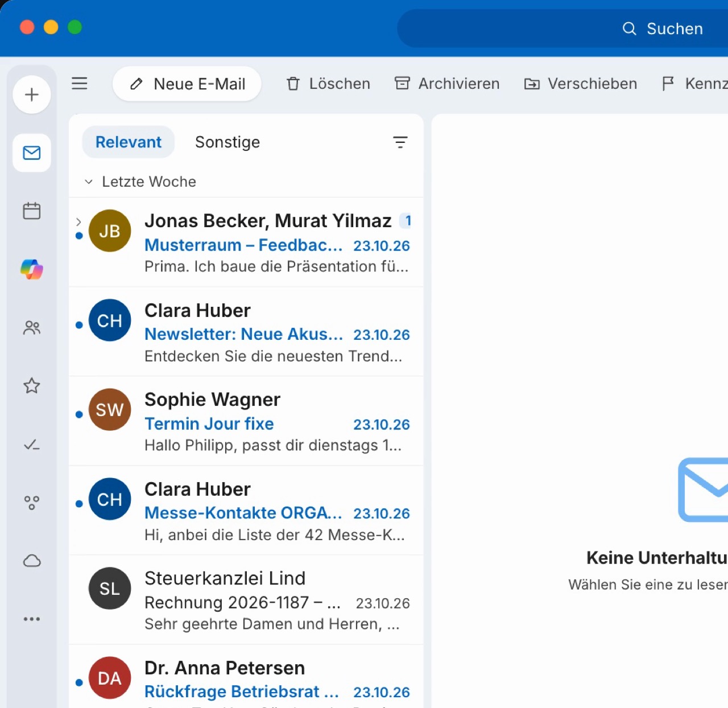This screenshot has width=728, height=708.
Task: Show more apps via three dots
Action: pos(32,619)
